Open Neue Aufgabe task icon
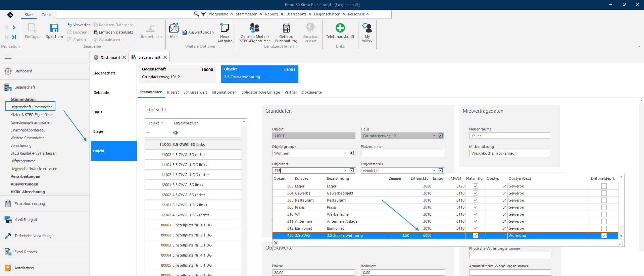Image resolution: width=644 pixels, height=276 pixels. (225, 28)
